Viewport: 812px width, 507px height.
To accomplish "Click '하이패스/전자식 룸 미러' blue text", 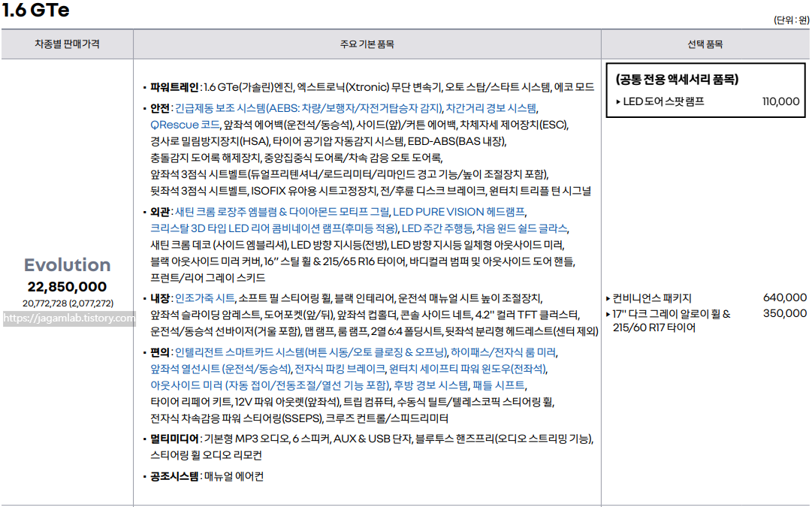I will (x=503, y=352).
